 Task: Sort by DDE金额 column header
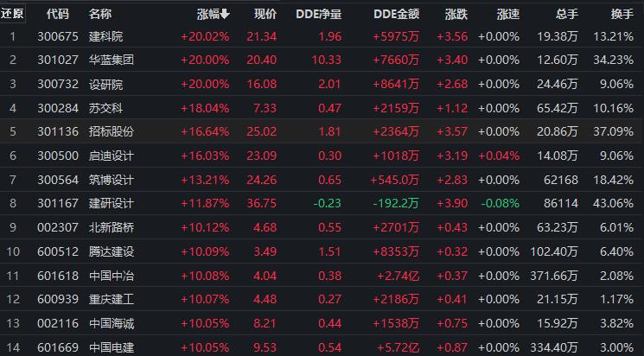pos(396,14)
